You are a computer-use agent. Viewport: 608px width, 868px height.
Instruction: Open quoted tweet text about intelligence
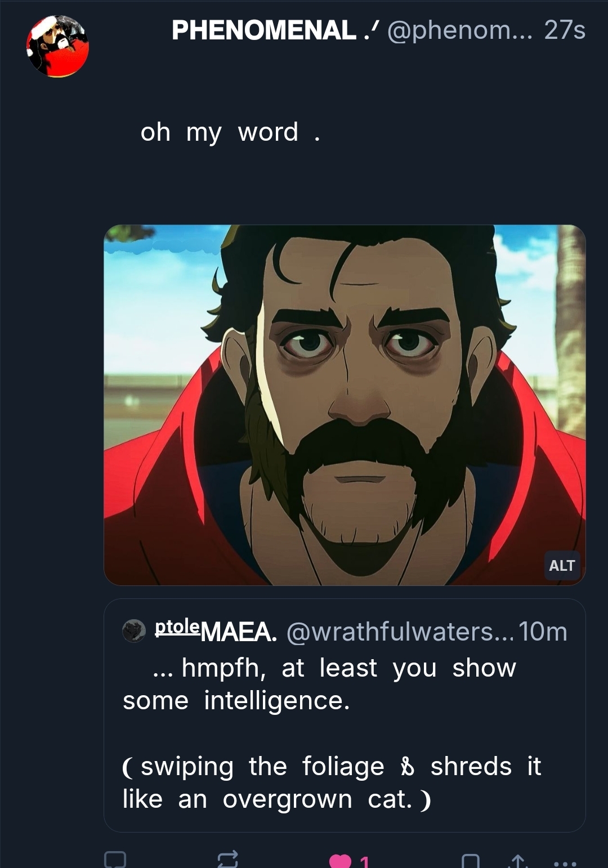point(320,684)
